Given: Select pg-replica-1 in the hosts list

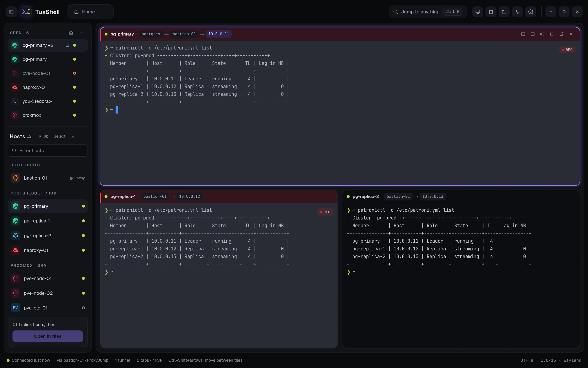Looking at the screenshot, I should 48,221.
